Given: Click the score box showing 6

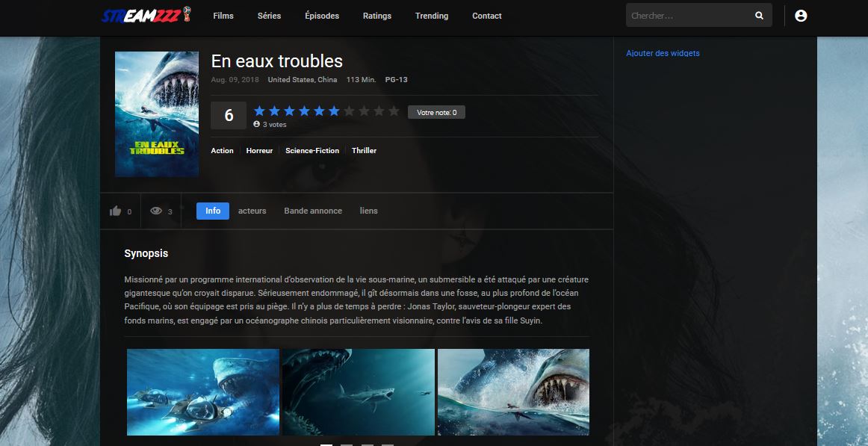Looking at the screenshot, I should [229, 116].
